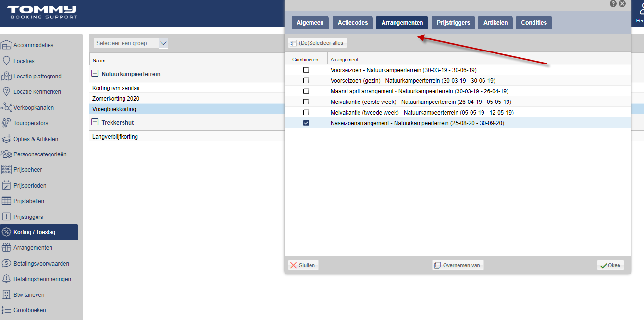This screenshot has height=320, width=644.
Task: Tick the Meivakantie (tweede week) checkbox
Action: [306, 113]
